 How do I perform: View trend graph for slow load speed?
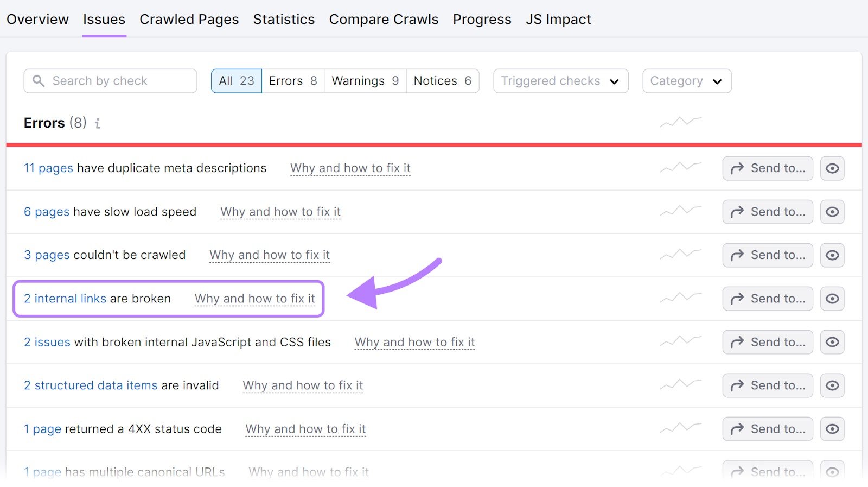[681, 211]
